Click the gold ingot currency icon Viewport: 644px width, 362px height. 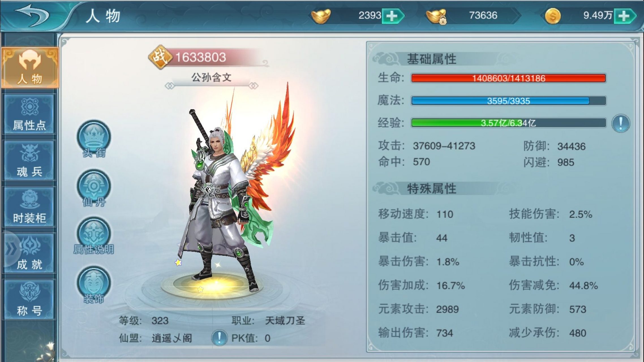pyautogui.click(x=321, y=16)
